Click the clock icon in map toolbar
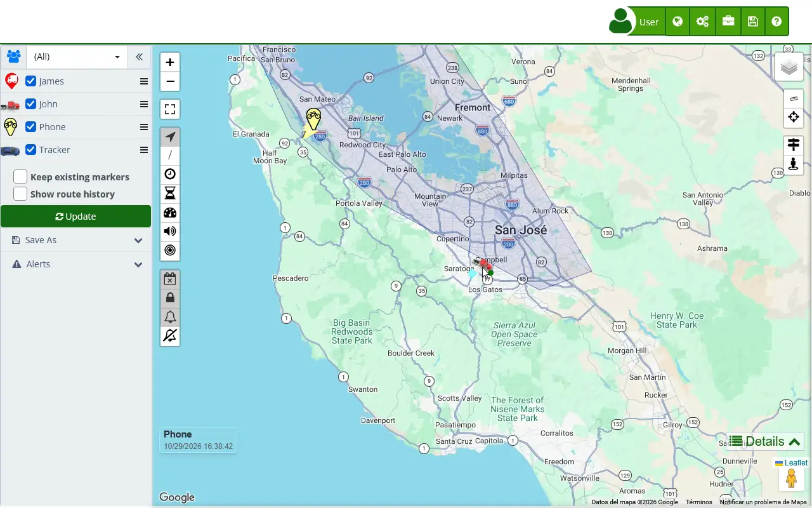This screenshot has width=812, height=508. pos(170,175)
